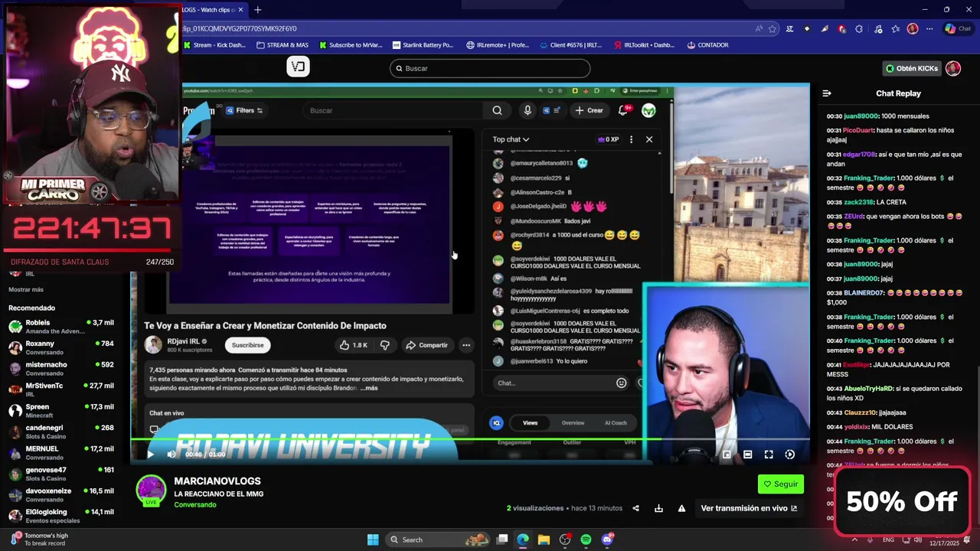Open genovese47 recommended channel
The image size is (980, 551).
(61, 474)
